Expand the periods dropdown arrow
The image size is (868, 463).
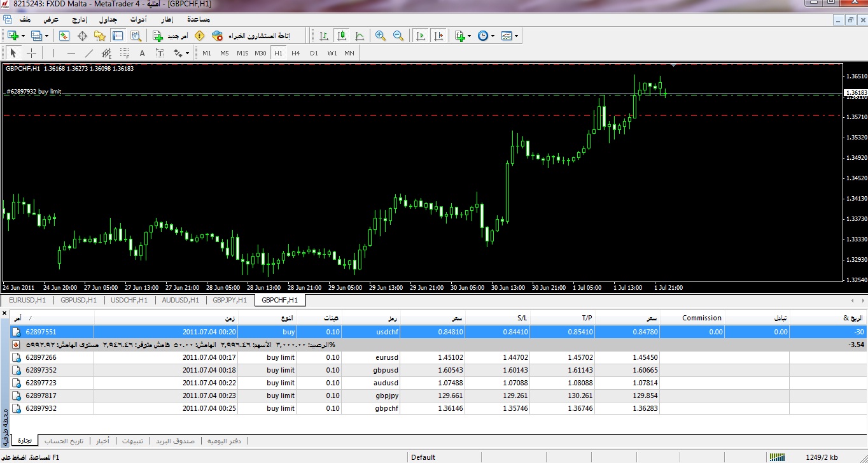tap(493, 36)
